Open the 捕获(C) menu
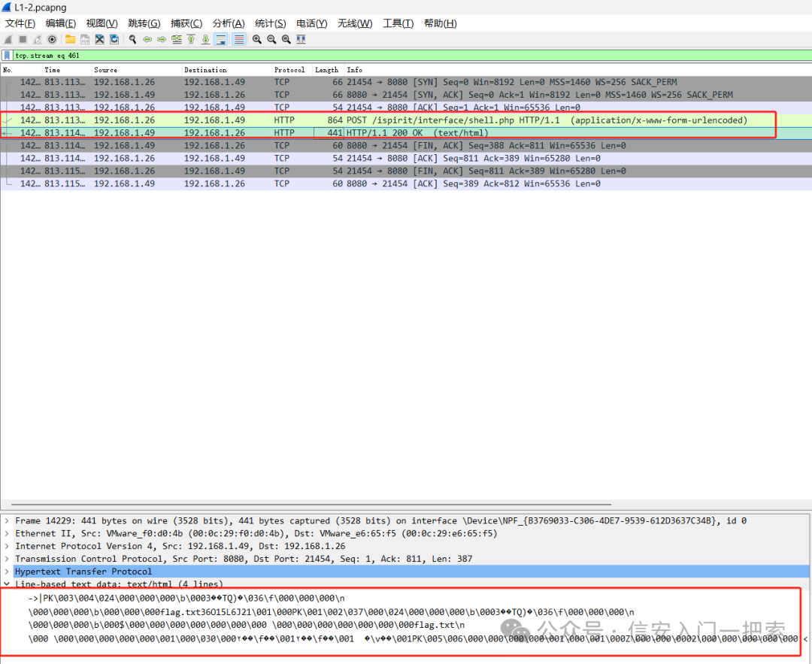Screen dimensions: 812x664 [x=186, y=23]
